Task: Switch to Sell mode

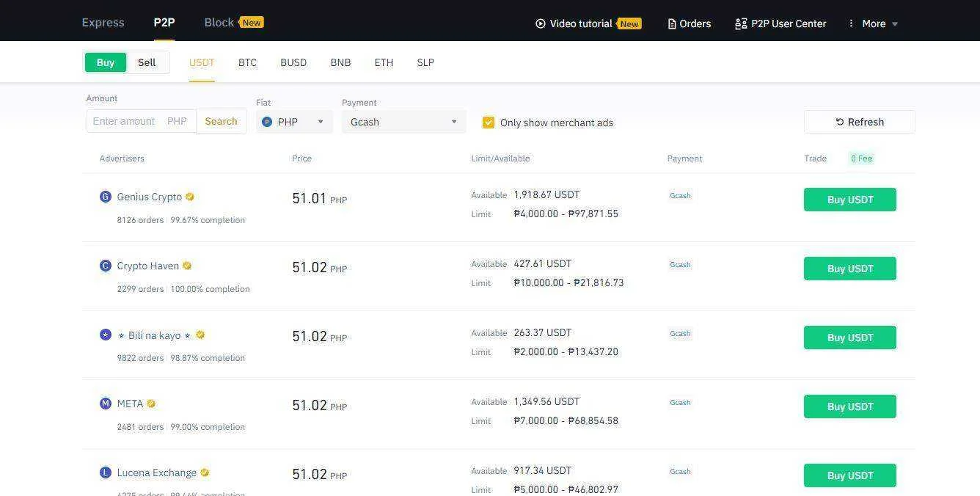Action: pos(147,62)
